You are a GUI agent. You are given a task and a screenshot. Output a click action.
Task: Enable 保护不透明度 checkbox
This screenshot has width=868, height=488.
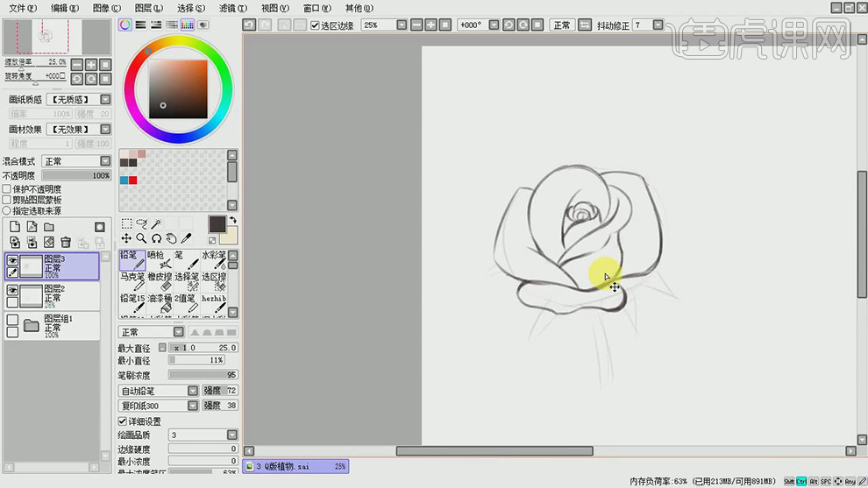pyautogui.click(x=7, y=189)
